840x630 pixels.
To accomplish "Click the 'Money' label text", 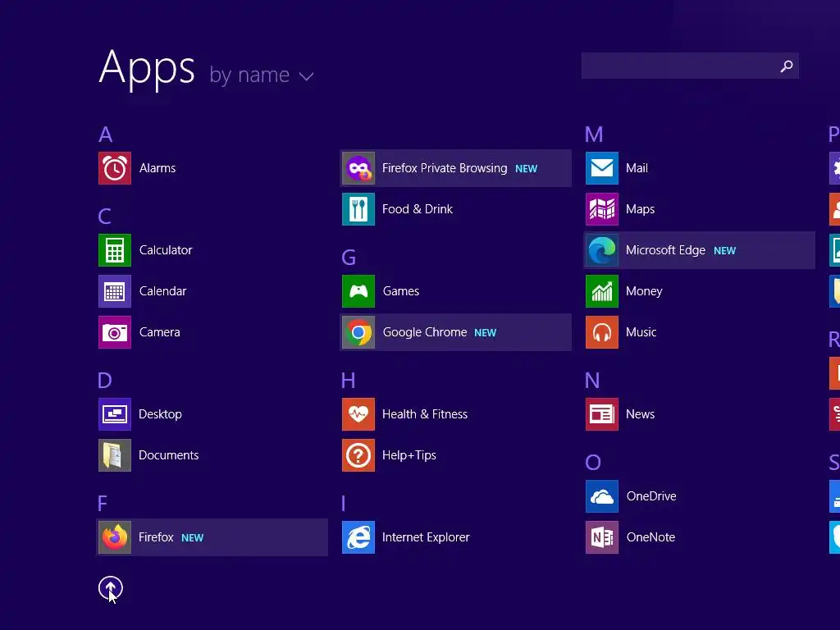I will (x=645, y=291).
